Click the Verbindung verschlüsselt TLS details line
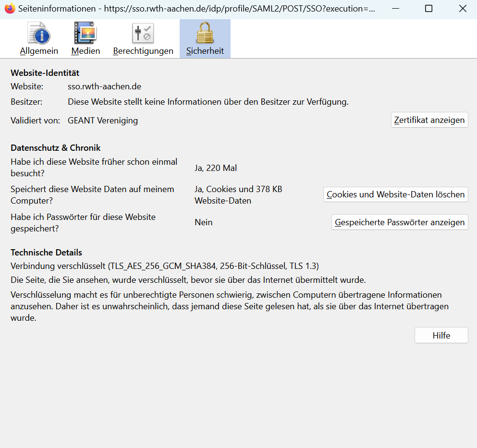The height and width of the screenshot is (448, 477). [x=165, y=266]
